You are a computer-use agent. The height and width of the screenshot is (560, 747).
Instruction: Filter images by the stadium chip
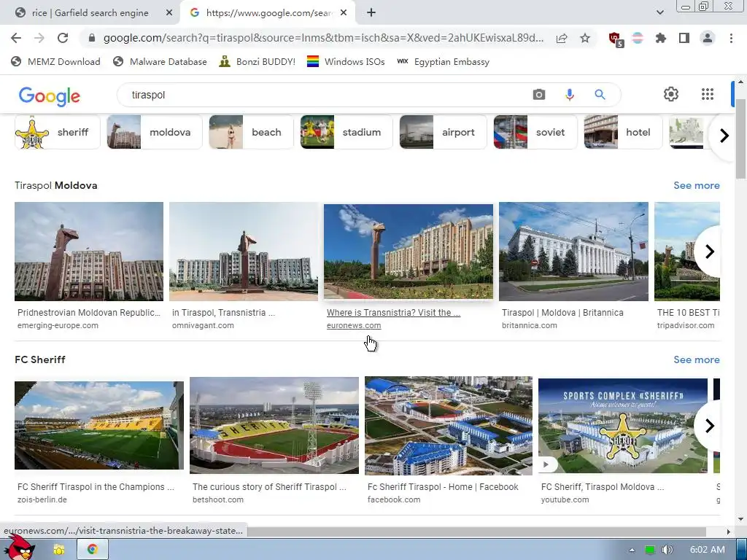347,133
